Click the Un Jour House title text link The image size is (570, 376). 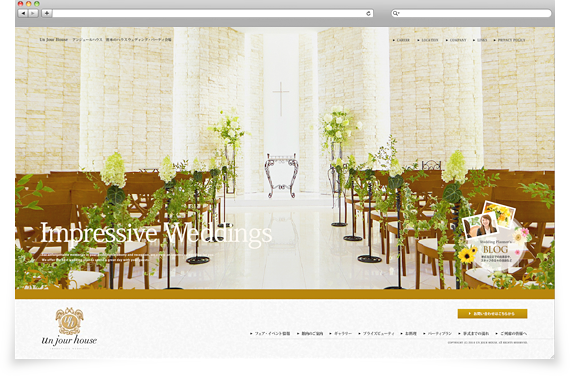click(x=54, y=39)
